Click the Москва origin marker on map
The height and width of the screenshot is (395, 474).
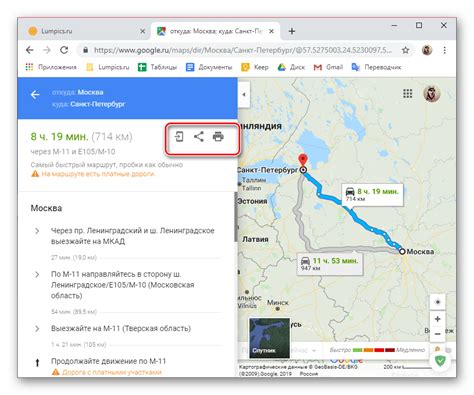402,251
